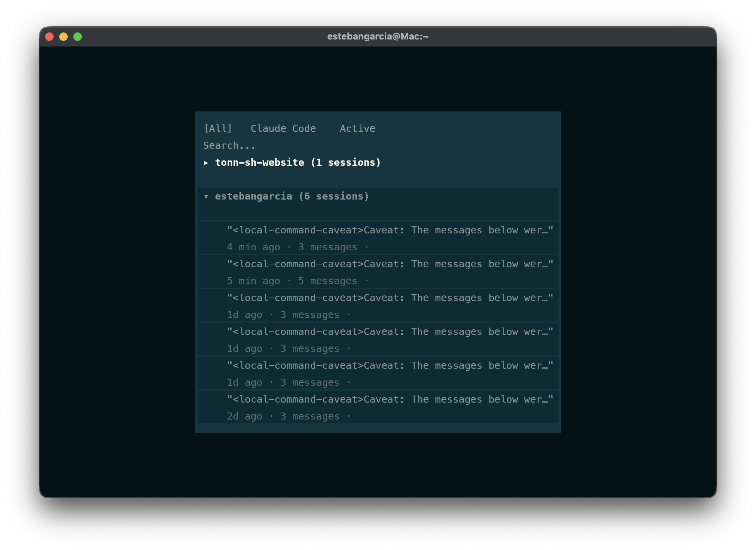Click the tonn-sh-website project label

click(260, 162)
